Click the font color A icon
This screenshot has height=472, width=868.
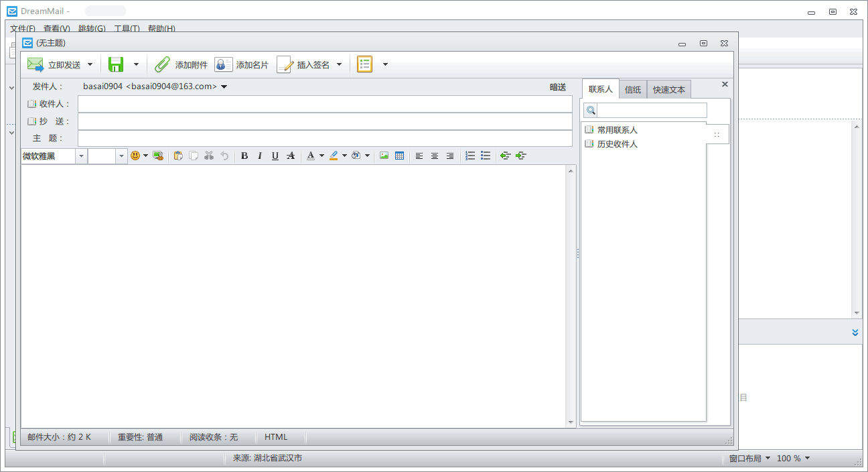coord(310,156)
